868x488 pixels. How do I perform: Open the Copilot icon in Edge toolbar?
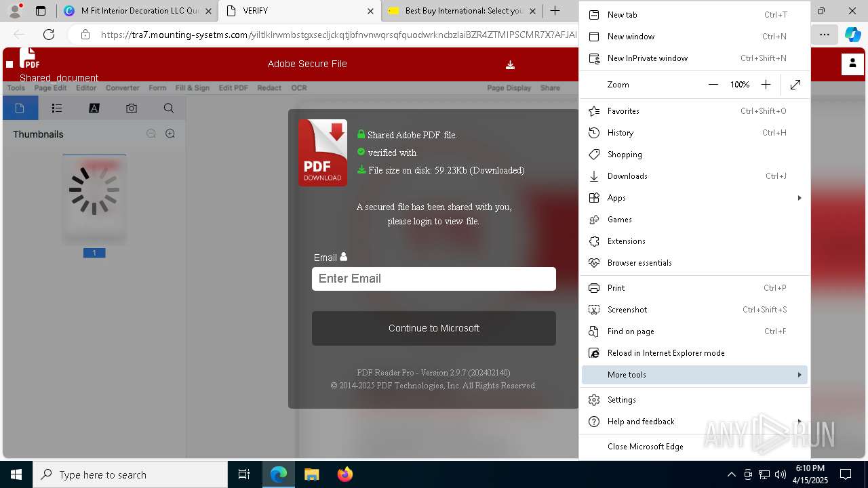coord(852,35)
